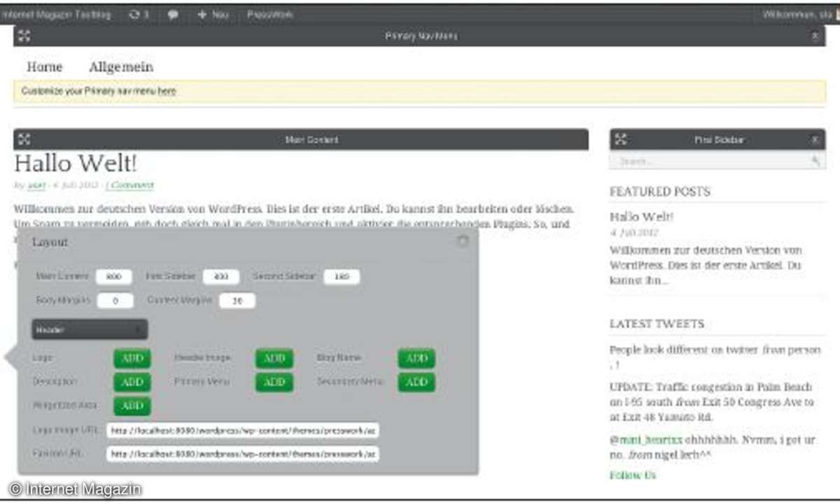Click the FEATURED POSTS heading
The width and height of the screenshot is (840, 504).
click(x=659, y=192)
